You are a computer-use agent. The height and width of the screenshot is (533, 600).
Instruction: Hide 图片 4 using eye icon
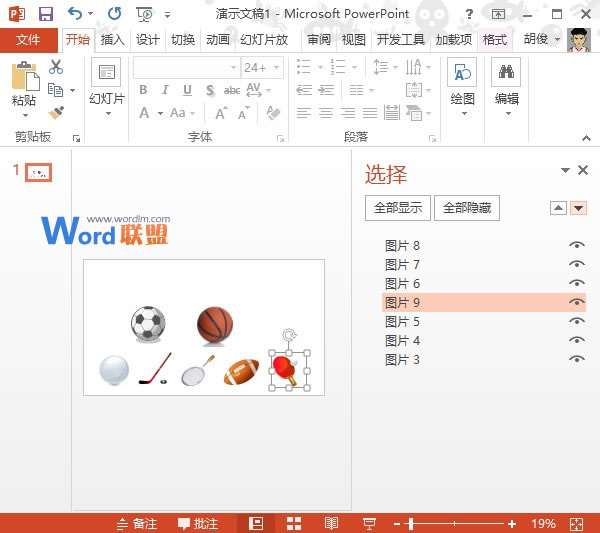click(577, 340)
